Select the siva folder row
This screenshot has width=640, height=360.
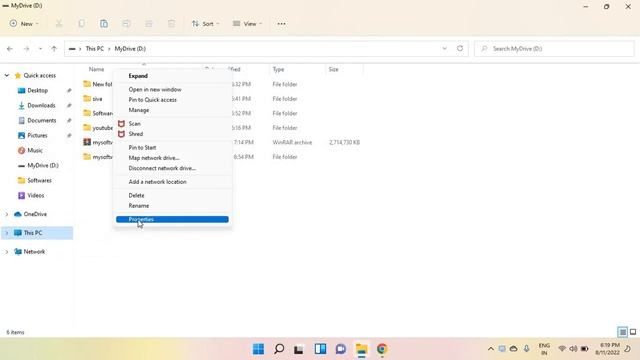click(x=97, y=99)
